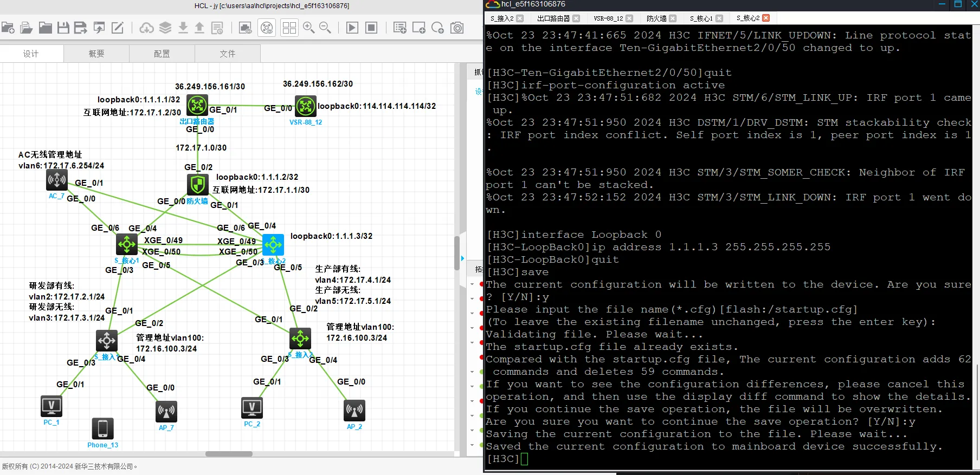Close the S_接入2 terminal tab

click(520, 18)
